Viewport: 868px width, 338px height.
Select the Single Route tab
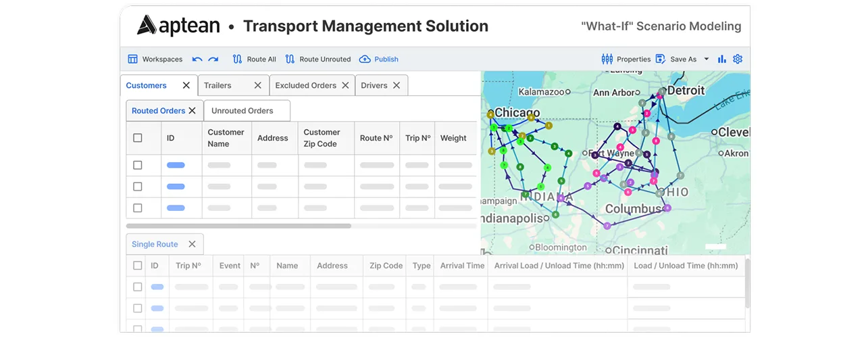pyautogui.click(x=155, y=244)
